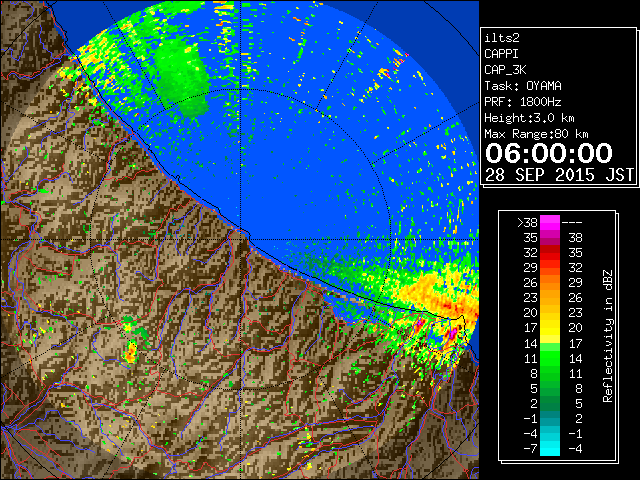Image resolution: width=640 pixels, height=480 pixels.
Task: Pick the dark red 32 to 35 swatch
Action: pyautogui.click(x=550, y=253)
